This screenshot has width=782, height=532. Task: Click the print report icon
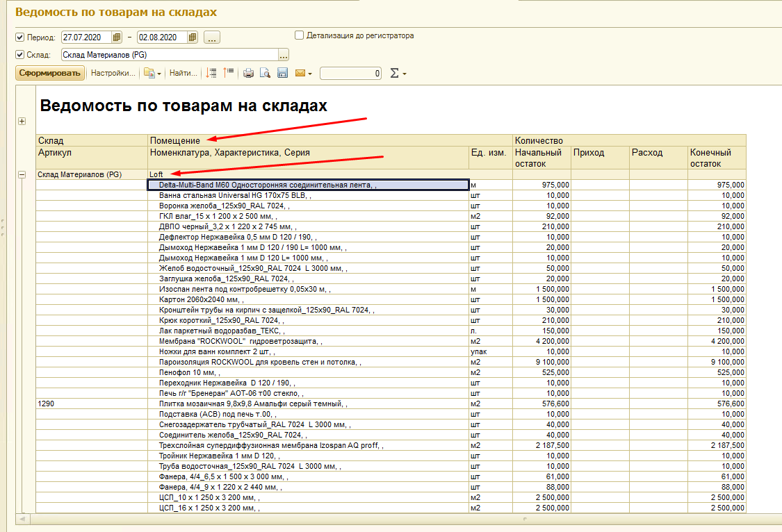[x=248, y=74]
